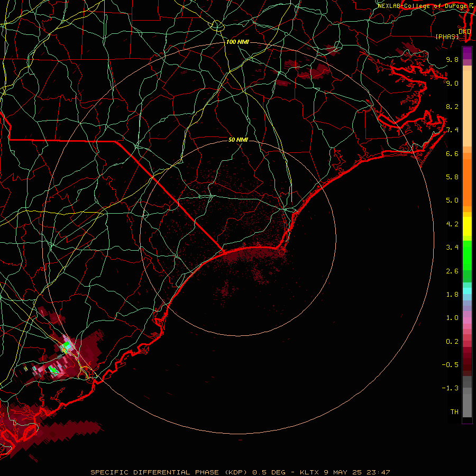
Task: Click the cyan segment of the color bar
Action: coord(467,291)
